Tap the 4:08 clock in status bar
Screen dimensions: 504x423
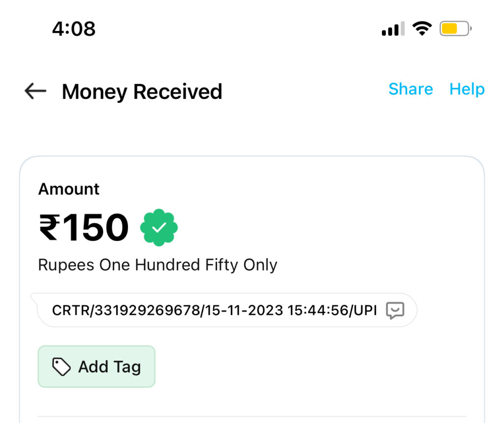coord(74,29)
